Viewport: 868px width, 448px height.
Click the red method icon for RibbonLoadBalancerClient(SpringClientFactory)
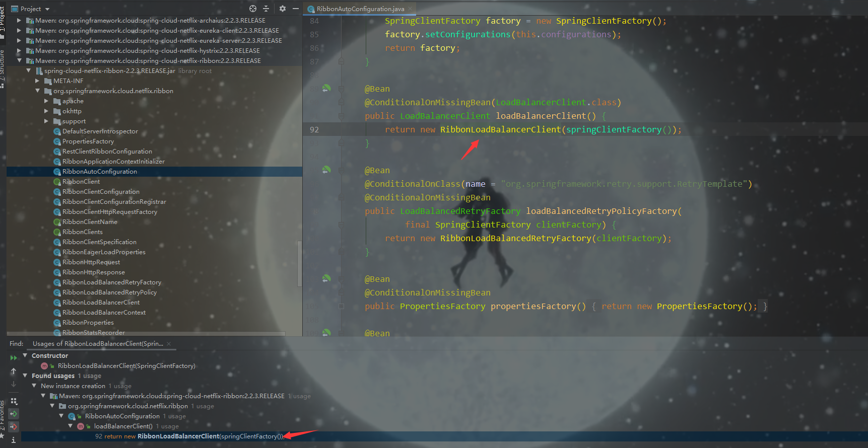[44, 366]
